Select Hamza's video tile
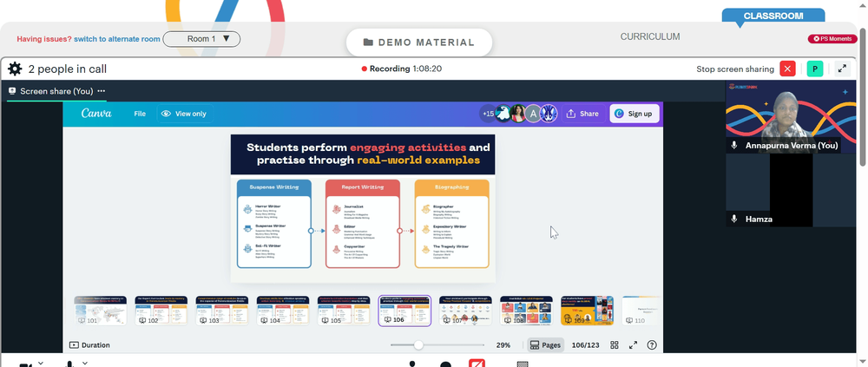This screenshot has height=367, width=868. tap(791, 190)
